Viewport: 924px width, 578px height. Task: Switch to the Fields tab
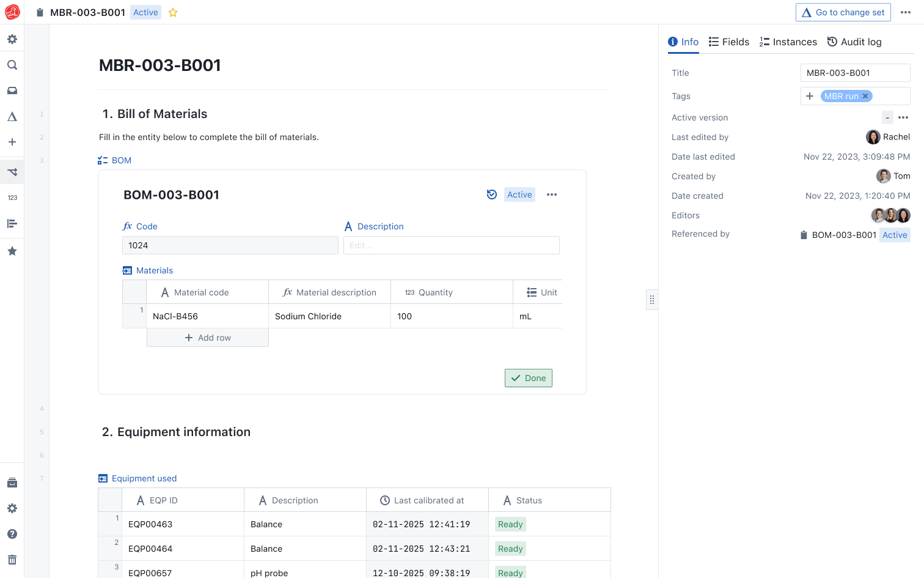click(x=728, y=42)
